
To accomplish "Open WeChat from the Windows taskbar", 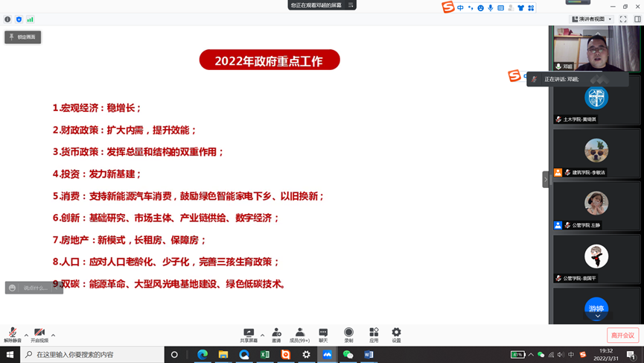I will (348, 355).
